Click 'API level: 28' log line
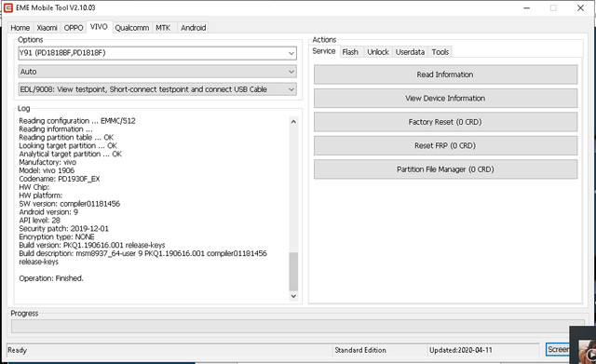The width and height of the screenshot is (596, 364). point(39,221)
